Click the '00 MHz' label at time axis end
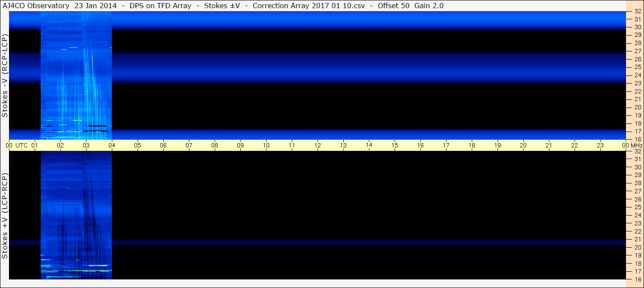Image resolution: width=644 pixels, height=288 pixels. pos(632,145)
